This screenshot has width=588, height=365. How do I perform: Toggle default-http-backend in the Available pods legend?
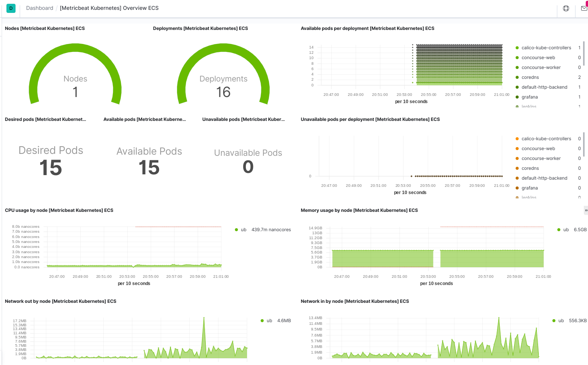(544, 87)
